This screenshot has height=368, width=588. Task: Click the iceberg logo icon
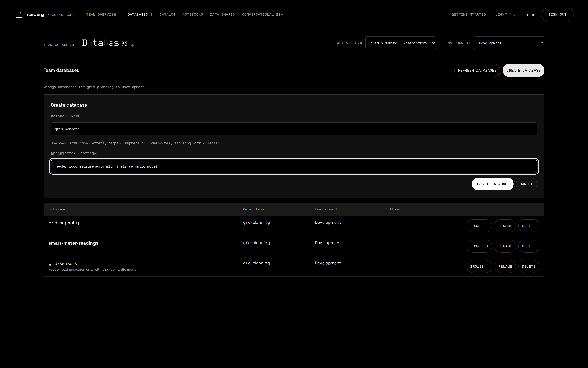19,14
